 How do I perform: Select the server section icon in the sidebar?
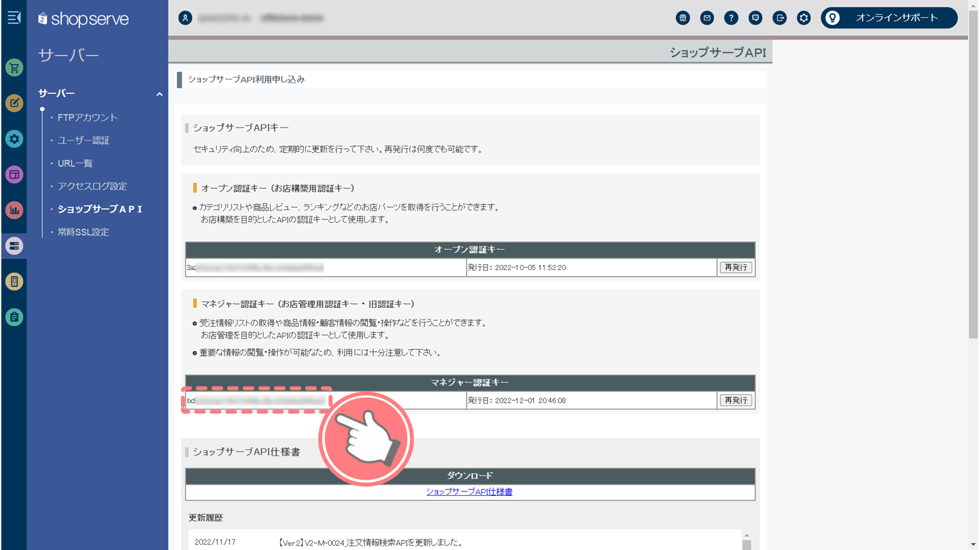pos(14,246)
